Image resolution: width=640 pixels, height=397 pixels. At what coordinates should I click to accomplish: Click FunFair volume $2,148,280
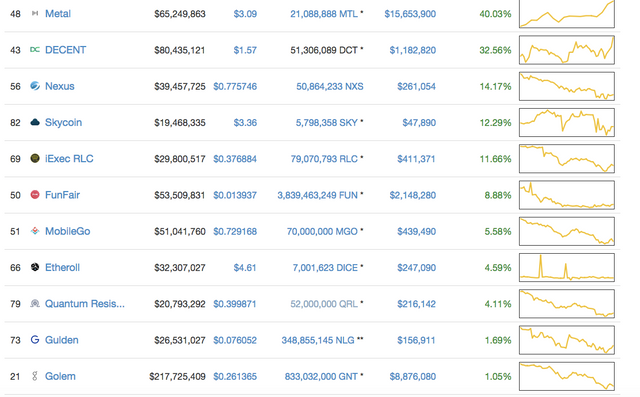[413, 195]
